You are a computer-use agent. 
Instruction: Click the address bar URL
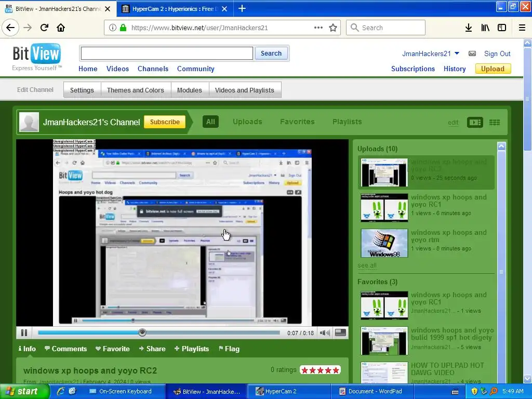[x=199, y=28]
